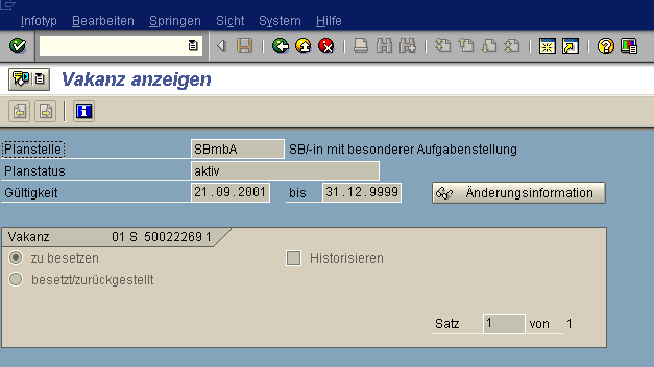
Task: Click the start date field 21.09.2001
Action: tap(230, 193)
